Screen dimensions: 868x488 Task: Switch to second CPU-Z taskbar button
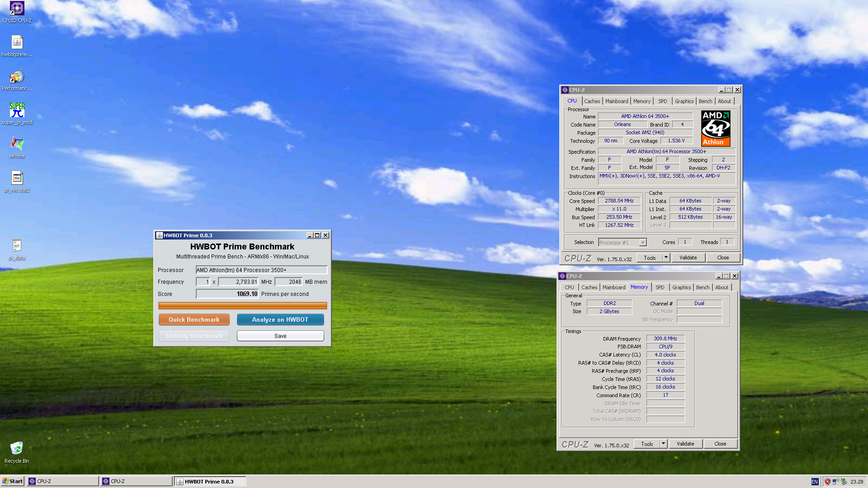pyautogui.click(x=137, y=481)
